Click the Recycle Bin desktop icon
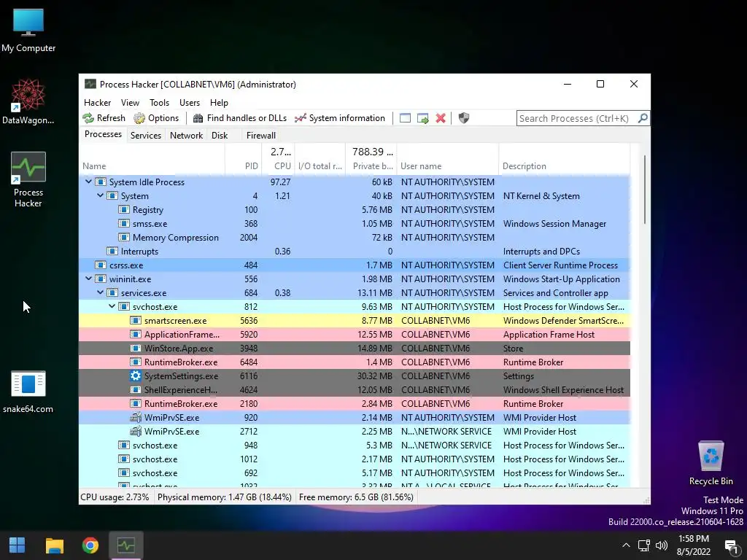Screen dimensions: 747x560 tap(711, 463)
